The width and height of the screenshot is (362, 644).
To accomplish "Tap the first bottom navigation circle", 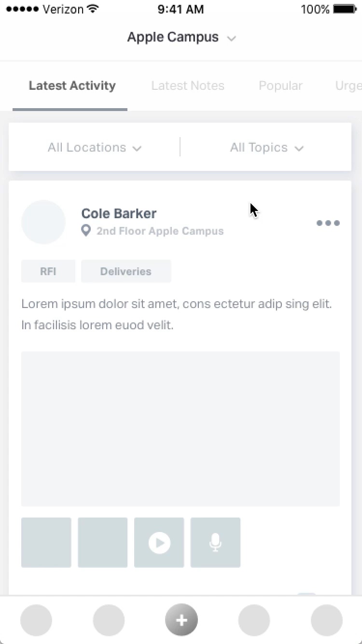I will coord(36,620).
